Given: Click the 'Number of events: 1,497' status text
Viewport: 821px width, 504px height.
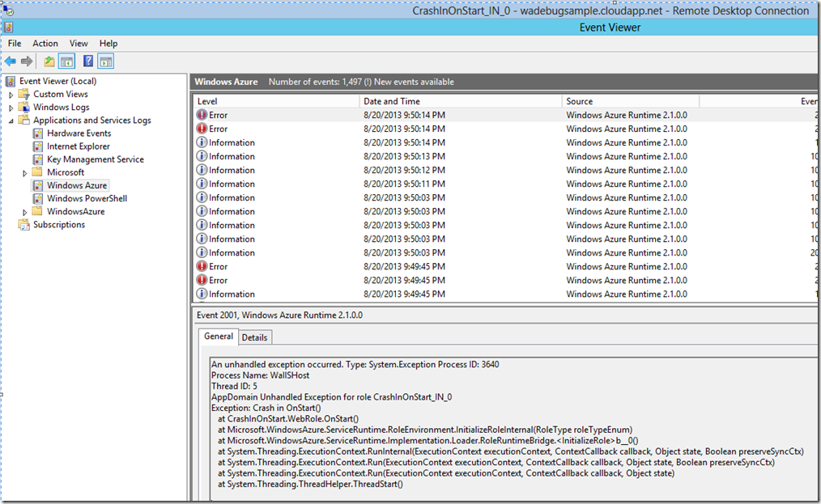Looking at the screenshot, I should (315, 82).
